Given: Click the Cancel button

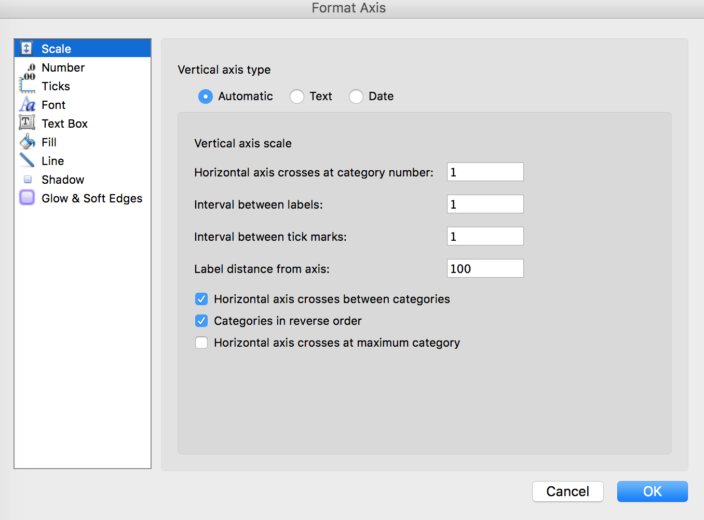Looking at the screenshot, I should tap(568, 491).
